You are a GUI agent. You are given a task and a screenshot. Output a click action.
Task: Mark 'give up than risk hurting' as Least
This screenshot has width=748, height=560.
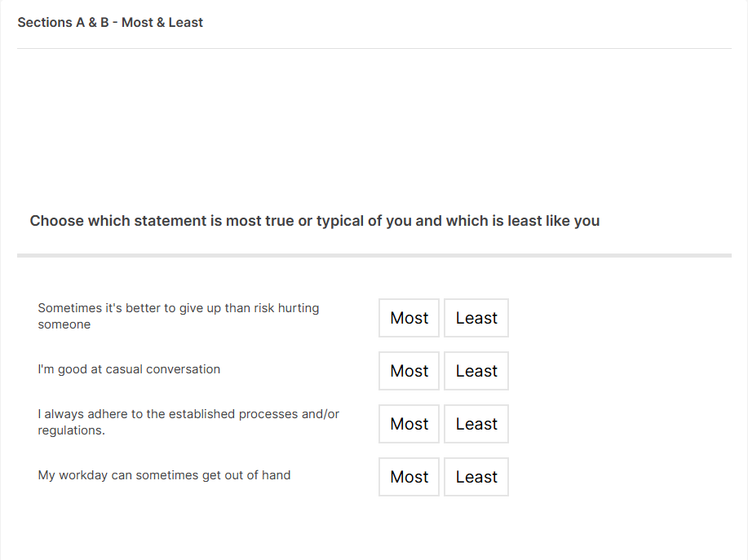(476, 318)
